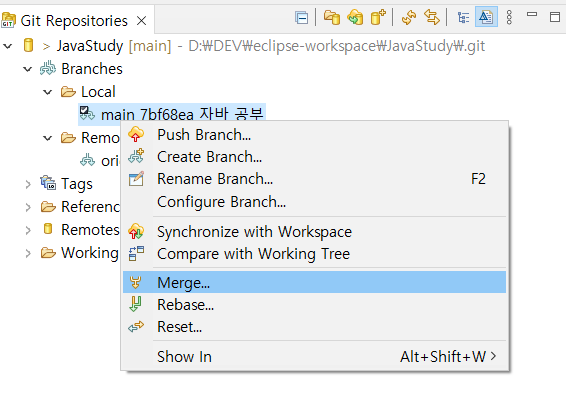Choose Reset... from context menu
Image resolution: width=566 pixels, height=401 pixels.
click(314, 327)
